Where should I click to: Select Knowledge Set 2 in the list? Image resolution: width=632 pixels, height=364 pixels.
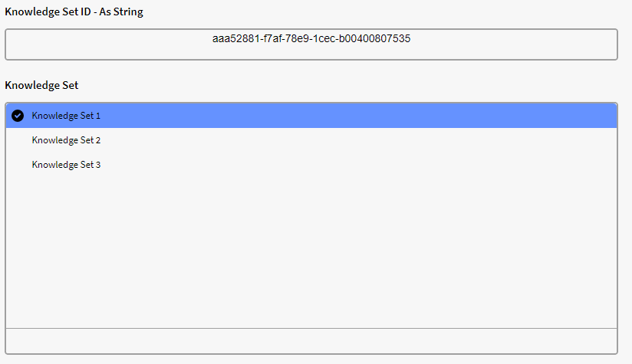point(66,140)
